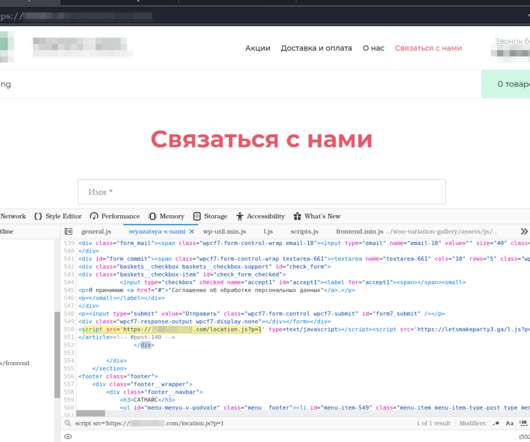530x442 pixels.
Task: Click the Связаться с нами nav link
Action: [428, 48]
